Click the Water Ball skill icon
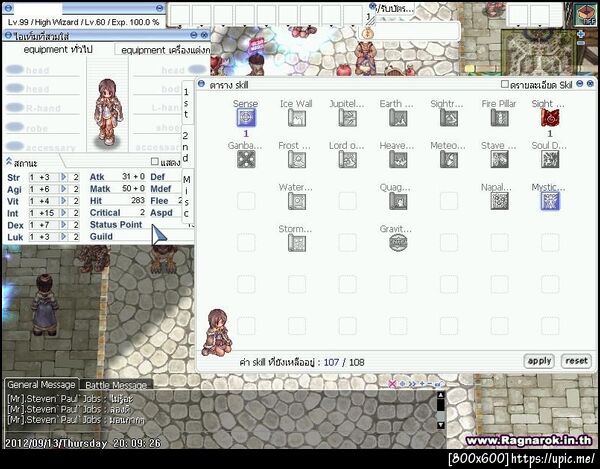This screenshot has width=600, height=469. tap(297, 201)
